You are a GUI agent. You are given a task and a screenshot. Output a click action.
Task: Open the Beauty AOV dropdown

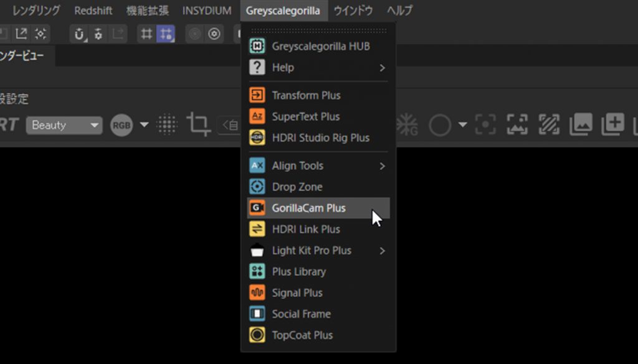tap(64, 125)
